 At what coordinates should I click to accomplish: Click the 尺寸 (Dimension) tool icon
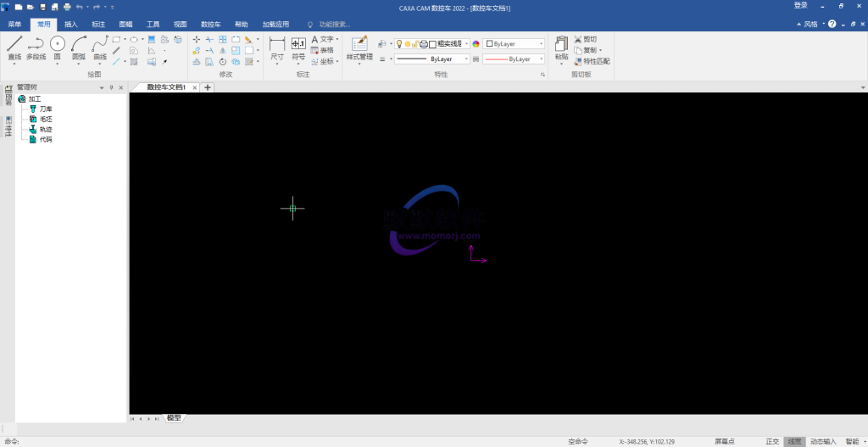coord(277,45)
